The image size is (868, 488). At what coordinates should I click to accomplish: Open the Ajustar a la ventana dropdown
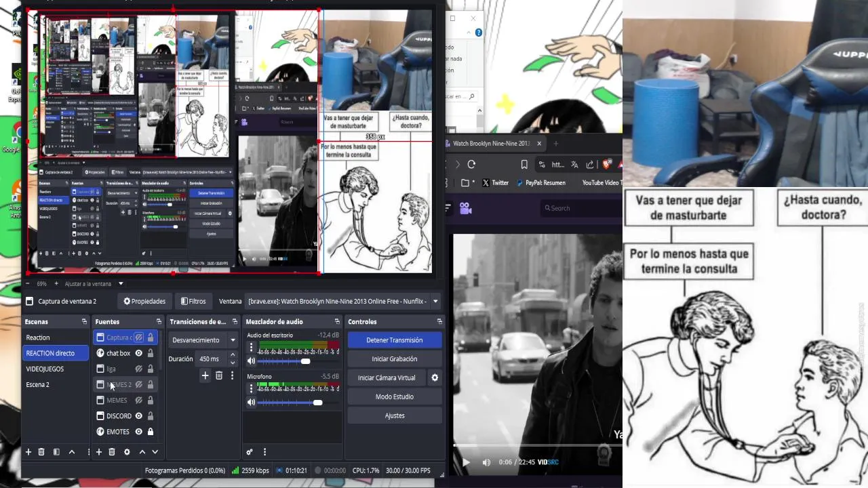click(121, 284)
